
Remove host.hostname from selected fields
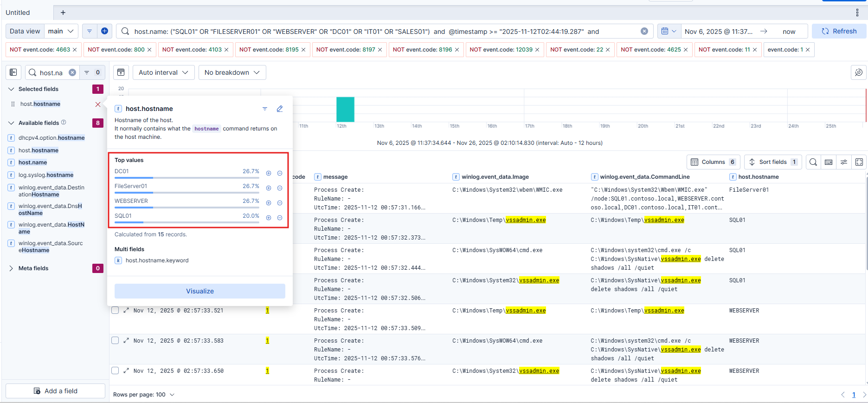point(98,104)
